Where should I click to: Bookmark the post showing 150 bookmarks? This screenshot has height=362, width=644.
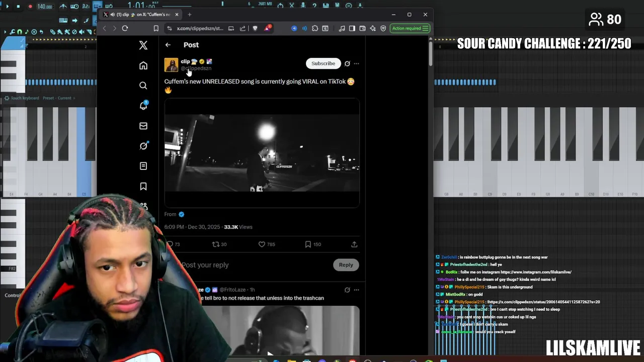click(313, 244)
